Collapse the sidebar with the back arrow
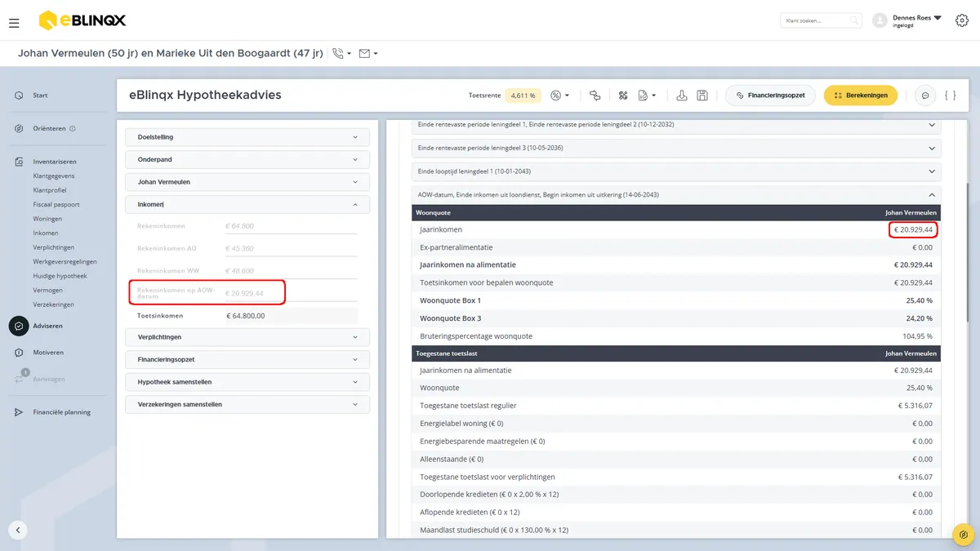The width and height of the screenshot is (980, 551). pyautogui.click(x=18, y=530)
